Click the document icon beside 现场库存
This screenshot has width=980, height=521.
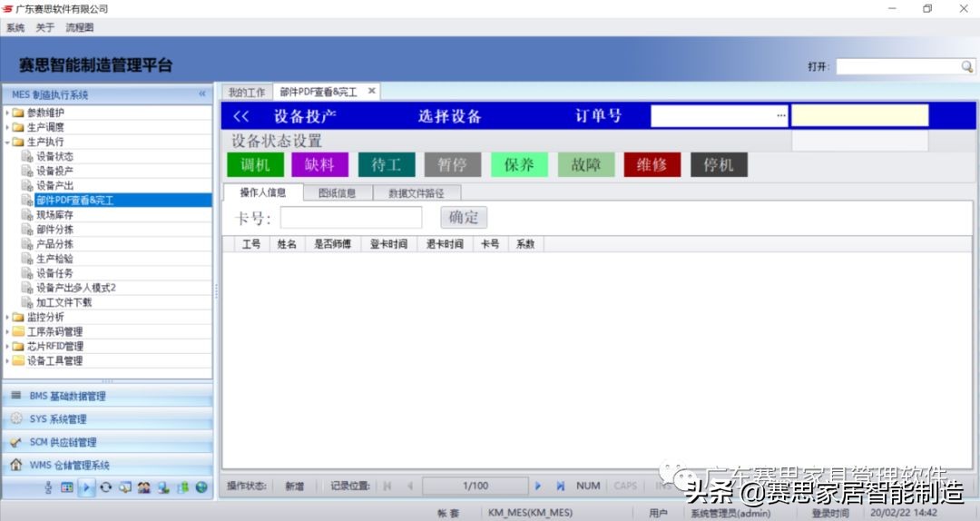(x=27, y=214)
